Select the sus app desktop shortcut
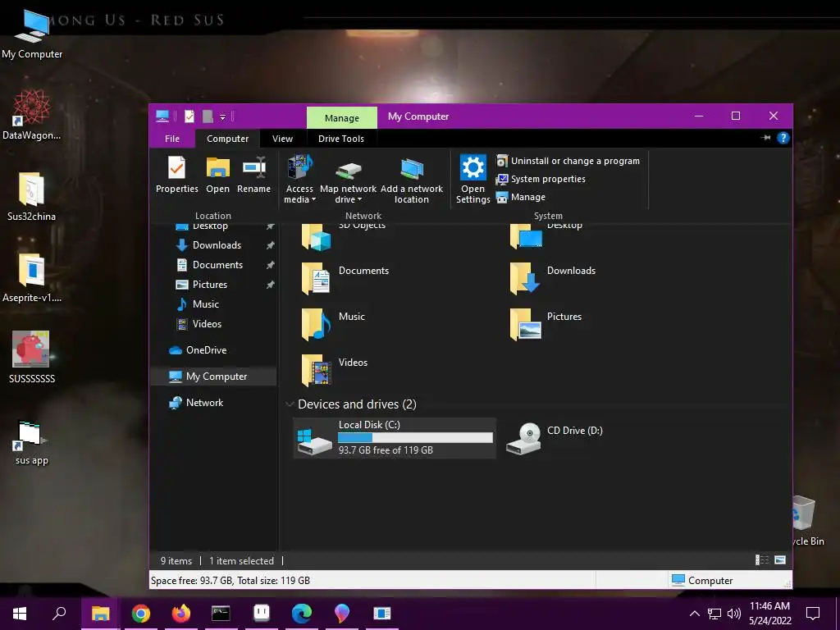Image resolution: width=840 pixels, height=630 pixels. point(32,442)
